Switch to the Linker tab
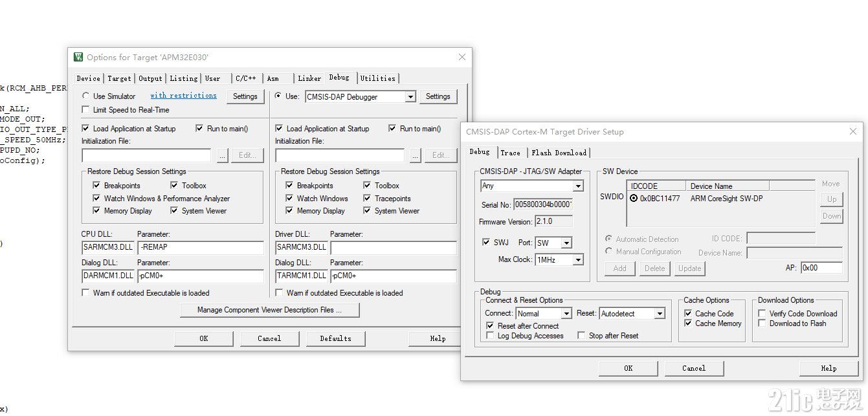Image resolution: width=868 pixels, height=416 pixels. coord(309,78)
